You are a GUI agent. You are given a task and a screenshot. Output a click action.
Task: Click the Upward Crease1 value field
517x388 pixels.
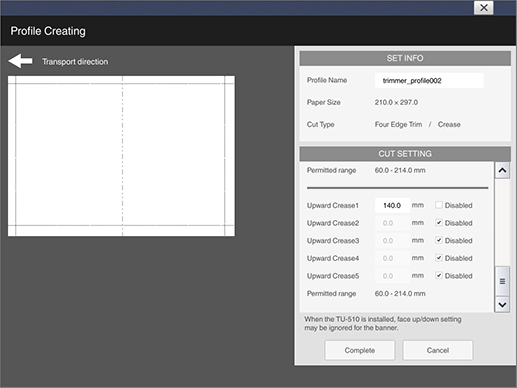point(392,205)
